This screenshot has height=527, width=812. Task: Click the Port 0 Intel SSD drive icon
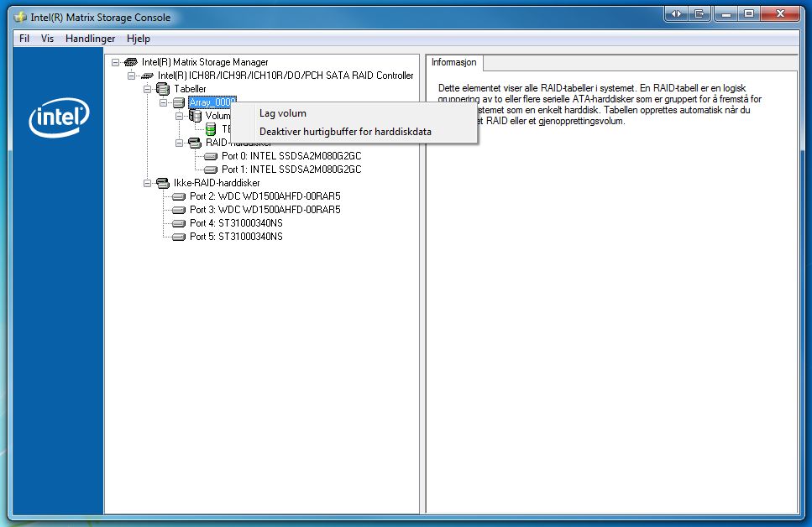[211, 156]
